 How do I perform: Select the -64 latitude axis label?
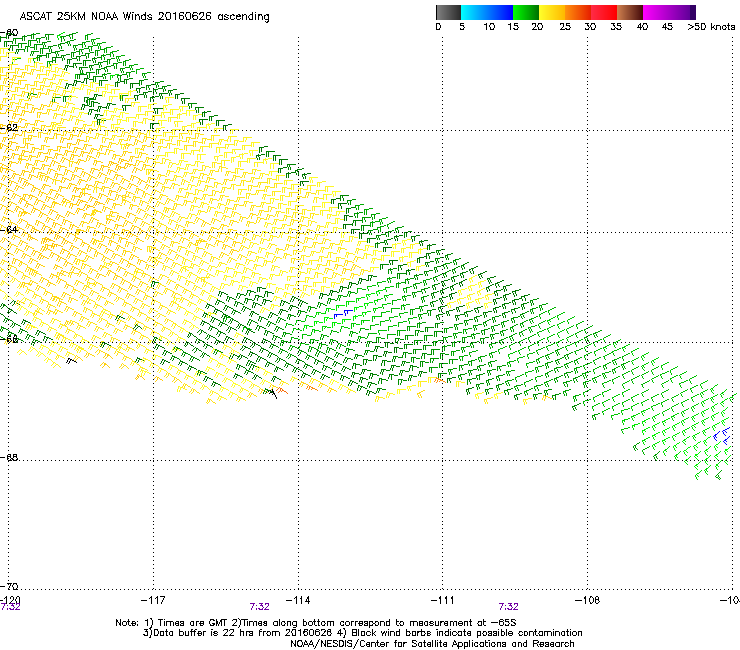(x=9, y=229)
